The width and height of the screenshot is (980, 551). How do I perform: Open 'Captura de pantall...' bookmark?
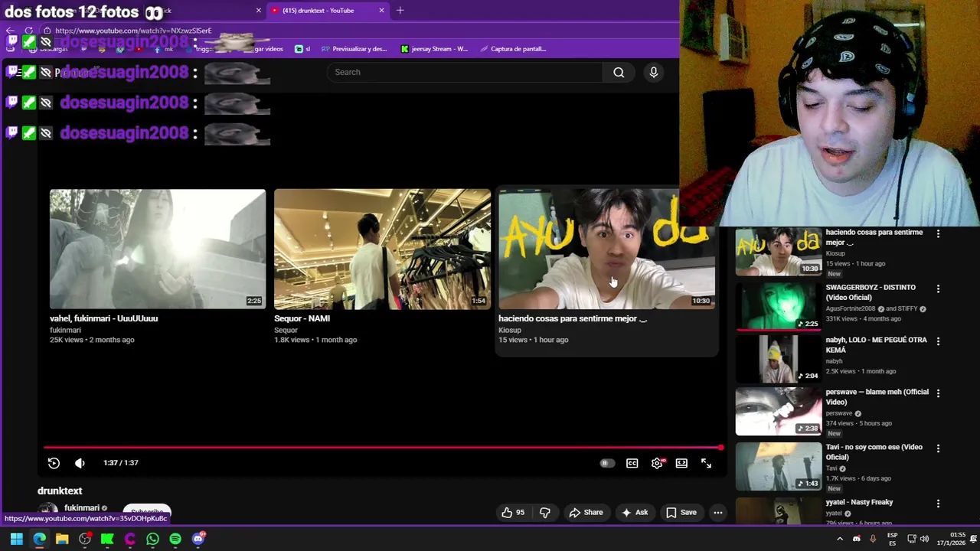coord(513,49)
